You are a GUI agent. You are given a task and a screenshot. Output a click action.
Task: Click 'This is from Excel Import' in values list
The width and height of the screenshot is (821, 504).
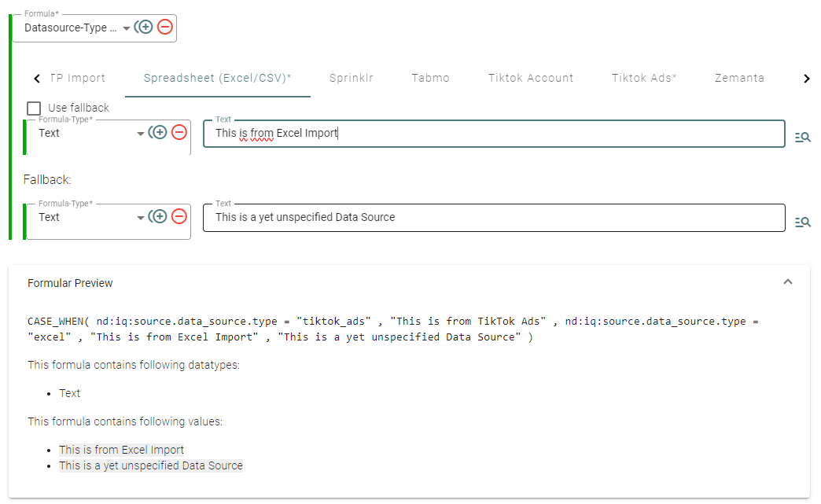pyautogui.click(x=121, y=450)
